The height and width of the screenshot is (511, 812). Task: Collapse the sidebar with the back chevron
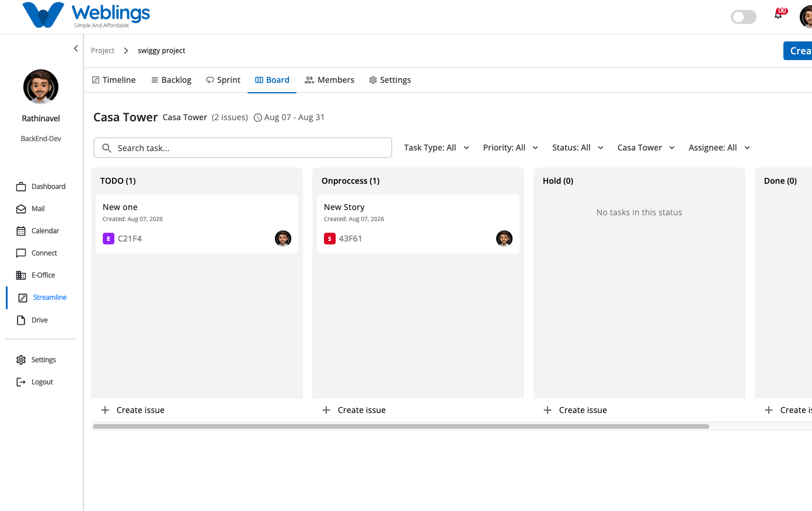coord(76,48)
